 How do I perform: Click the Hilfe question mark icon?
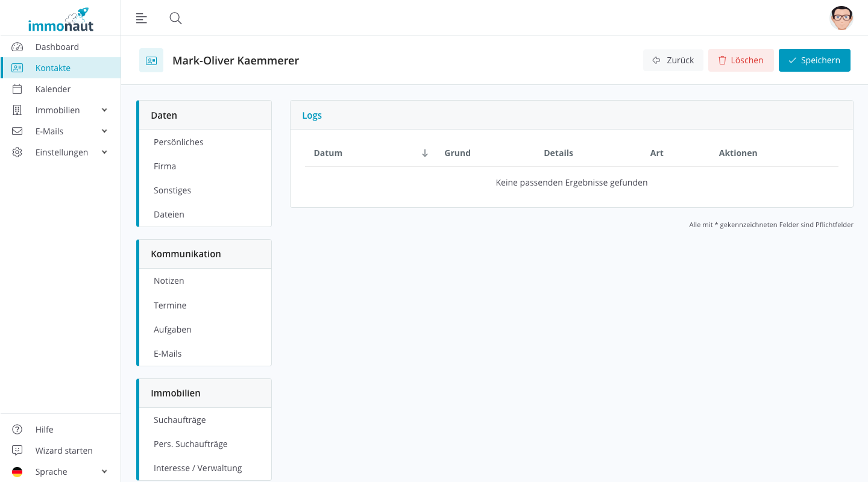pyautogui.click(x=17, y=430)
